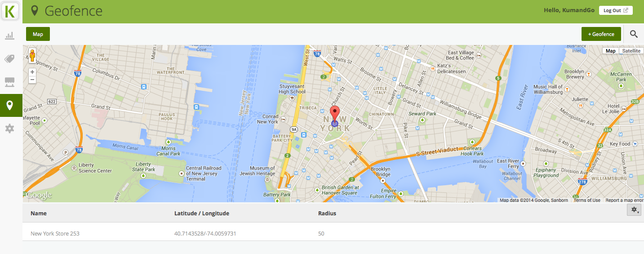The height and width of the screenshot is (254, 644).
Task: Click the Map tab button
Action: (x=38, y=34)
